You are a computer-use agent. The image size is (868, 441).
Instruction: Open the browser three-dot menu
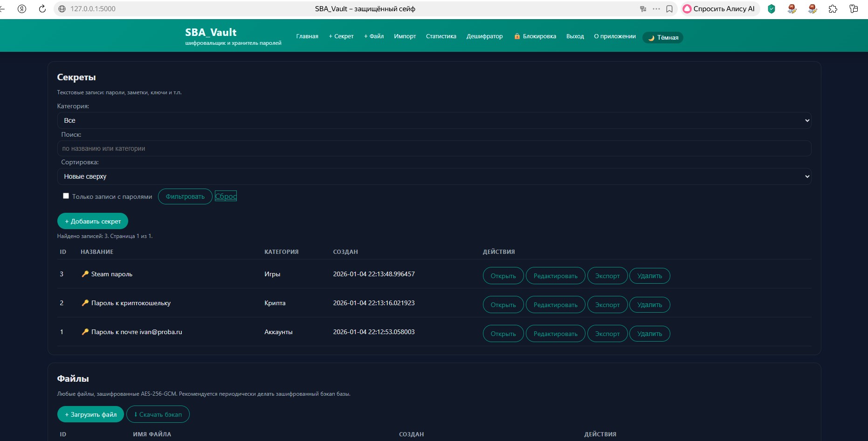click(x=657, y=8)
